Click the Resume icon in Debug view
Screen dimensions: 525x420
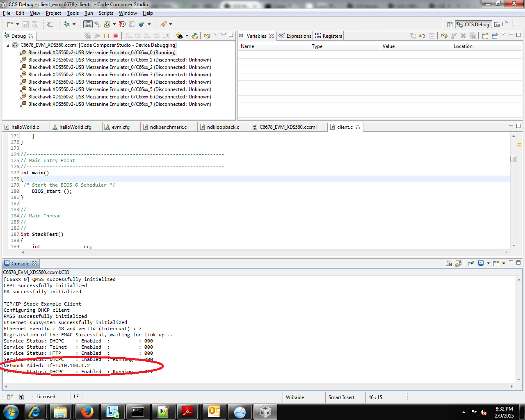97,36
